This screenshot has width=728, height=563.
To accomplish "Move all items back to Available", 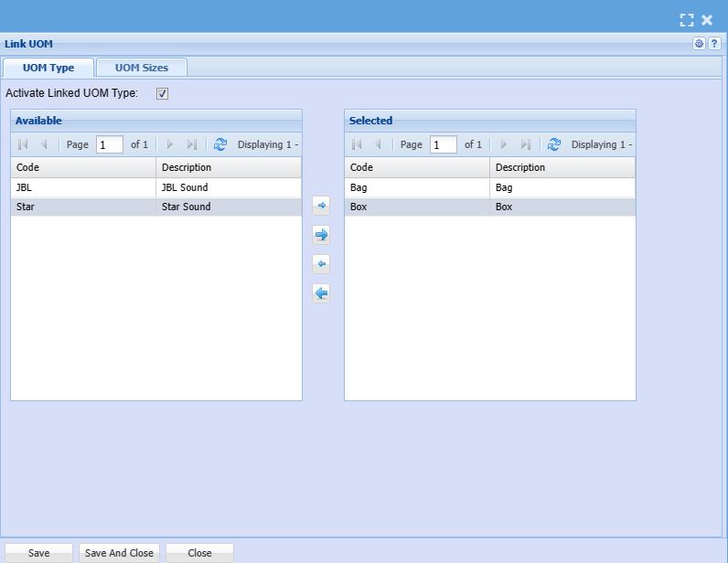I will click(x=321, y=293).
